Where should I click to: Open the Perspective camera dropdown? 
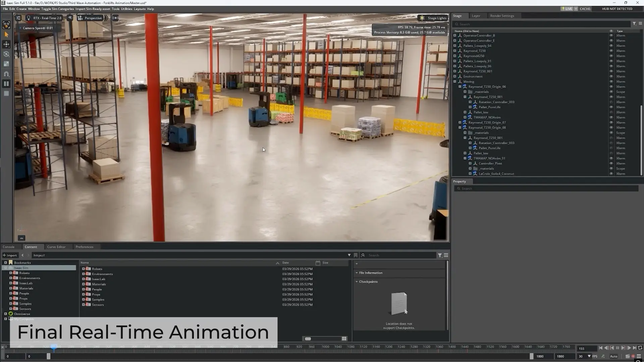click(90, 18)
